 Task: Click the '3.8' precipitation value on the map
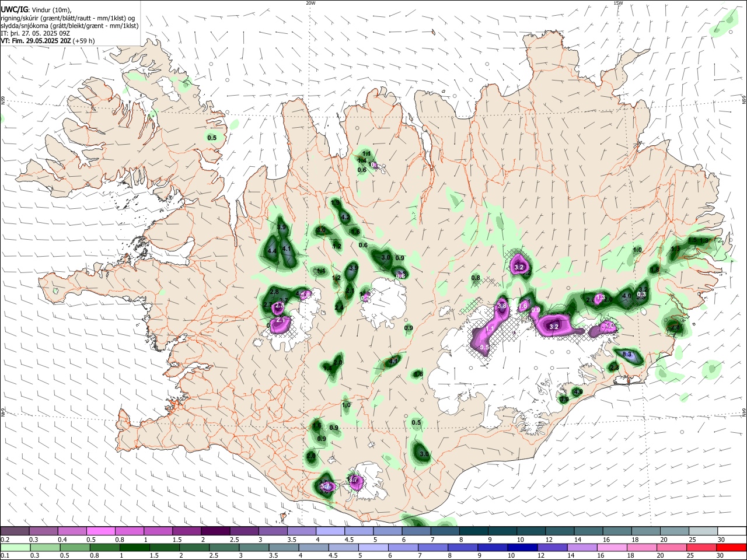coord(501,306)
